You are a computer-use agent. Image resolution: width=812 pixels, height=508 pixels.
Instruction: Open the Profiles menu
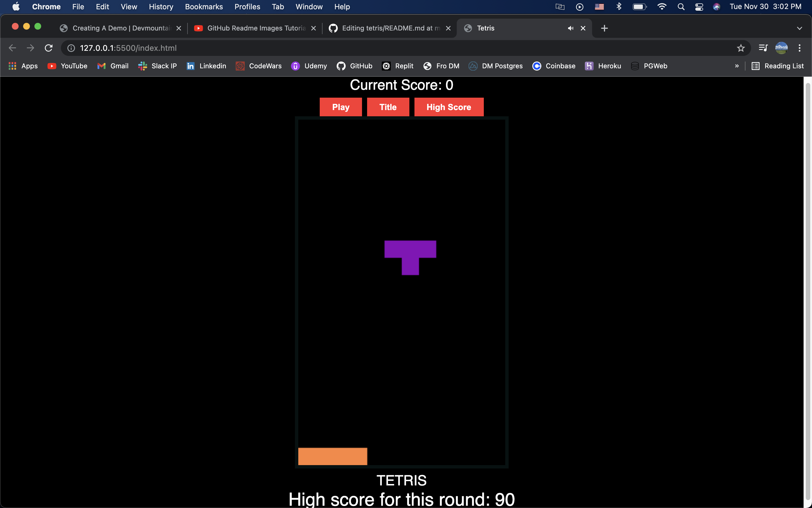(x=247, y=7)
